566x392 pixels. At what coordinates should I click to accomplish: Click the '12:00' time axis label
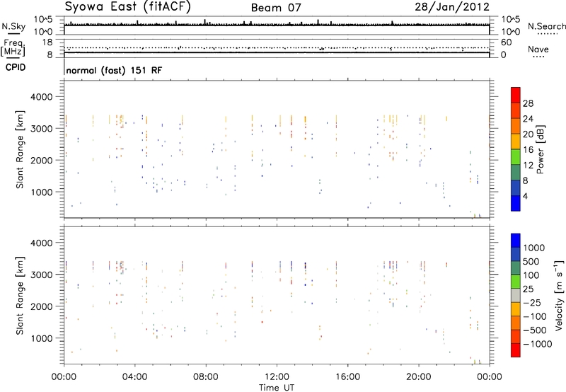(x=277, y=377)
